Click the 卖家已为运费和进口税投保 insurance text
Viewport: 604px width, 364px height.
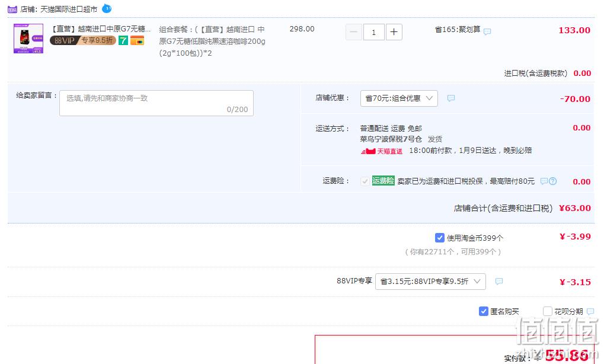coord(466,181)
